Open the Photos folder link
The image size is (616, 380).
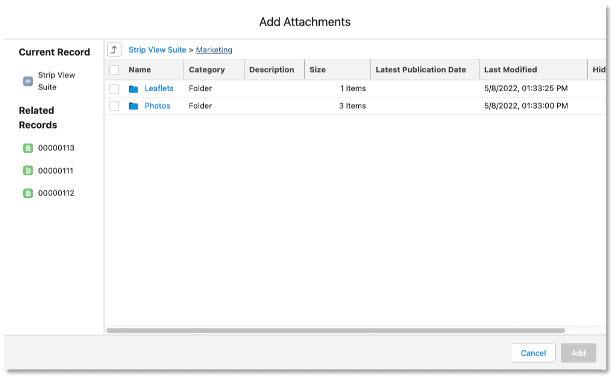tap(157, 106)
